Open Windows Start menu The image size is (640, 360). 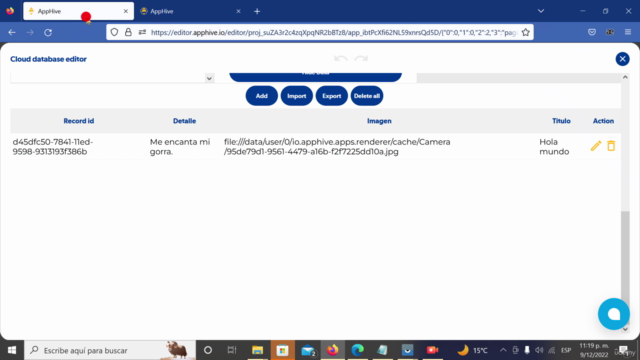12,350
